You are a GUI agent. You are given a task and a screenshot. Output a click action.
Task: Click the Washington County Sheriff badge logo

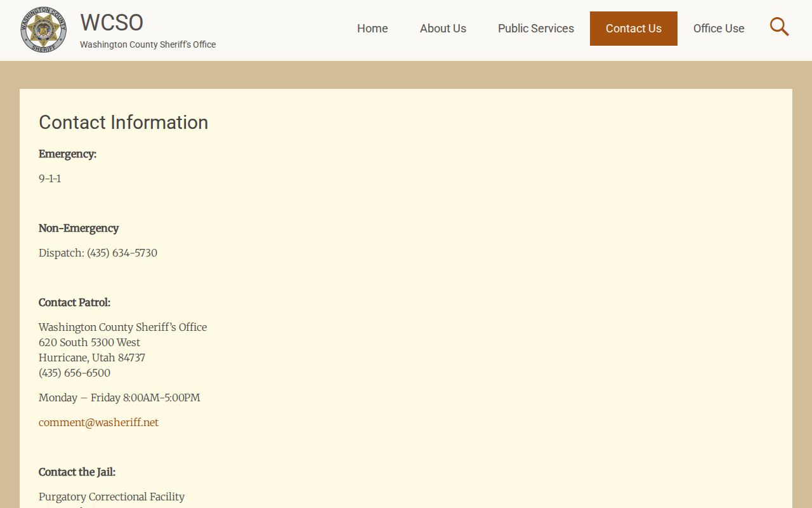point(43,30)
